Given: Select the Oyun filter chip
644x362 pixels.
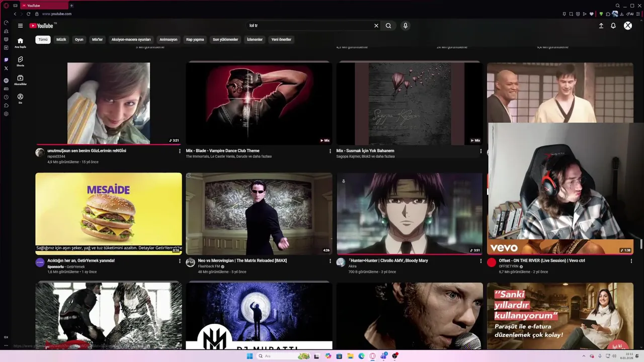Looking at the screenshot, I should [79, 39].
